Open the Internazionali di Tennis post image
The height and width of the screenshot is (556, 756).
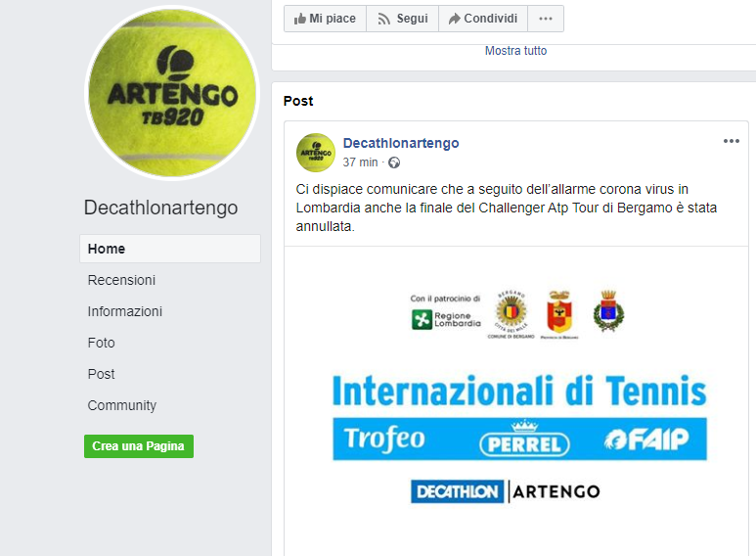click(x=516, y=401)
